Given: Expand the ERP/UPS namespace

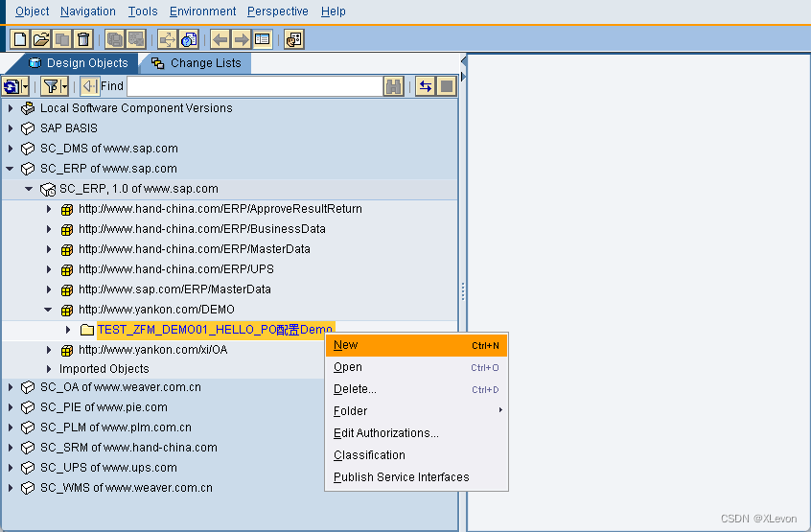Looking at the screenshot, I should coord(49,269).
